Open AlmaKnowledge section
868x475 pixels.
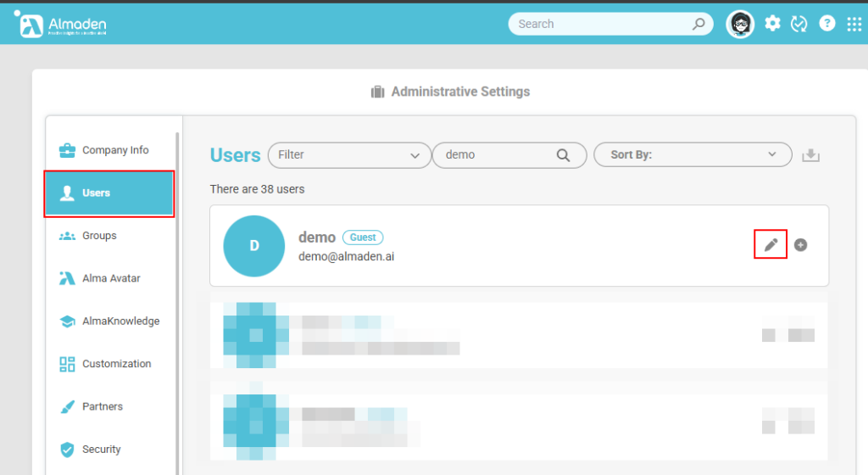coord(120,321)
